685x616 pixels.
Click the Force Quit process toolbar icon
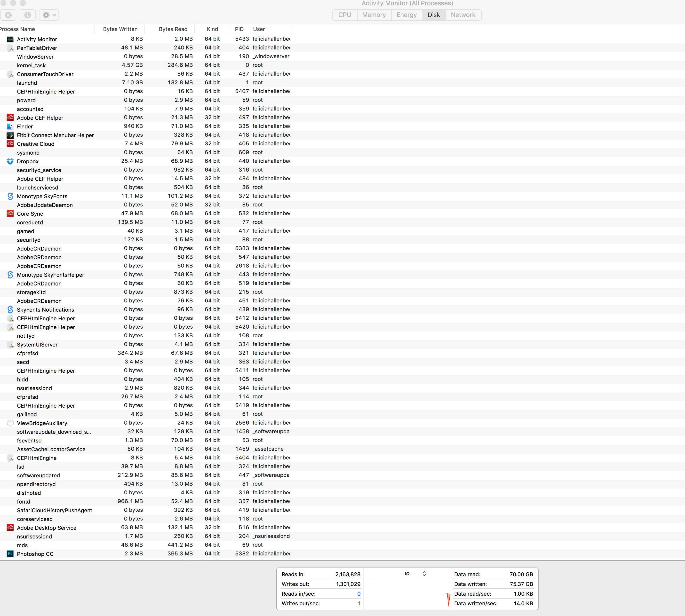pyautogui.click(x=8, y=15)
